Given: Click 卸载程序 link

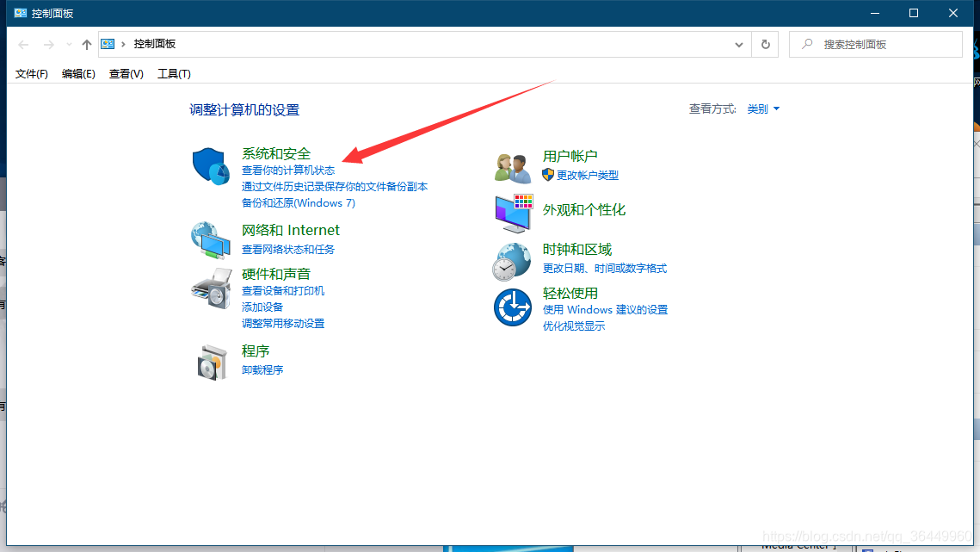Looking at the screenshot, I should tap(262, 370).
